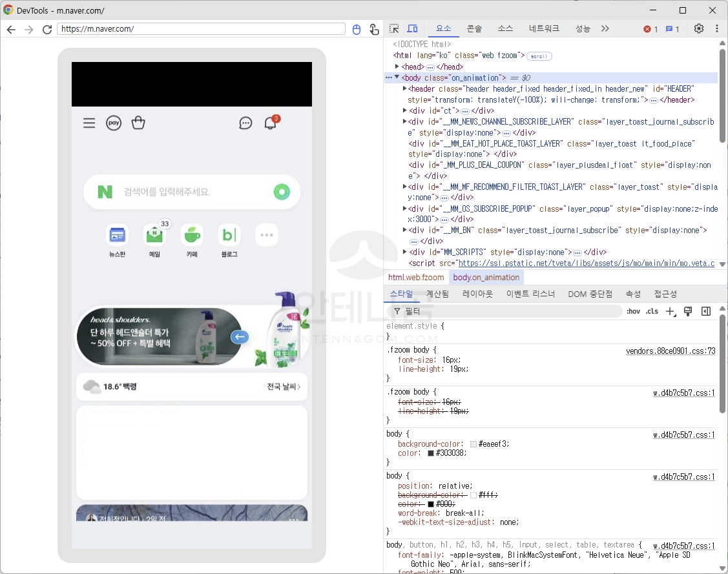Image resolution: width=728 pixels, height=574 pixels.
Task: Open vendors.88ce0901.css:73 source link
Action: (671, 351)
